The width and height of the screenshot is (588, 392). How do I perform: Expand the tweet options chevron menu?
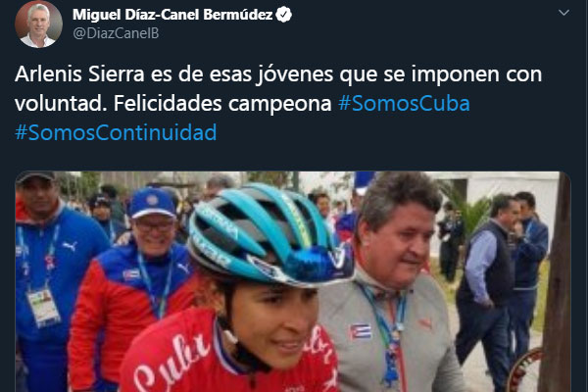[x=563, y=13]
